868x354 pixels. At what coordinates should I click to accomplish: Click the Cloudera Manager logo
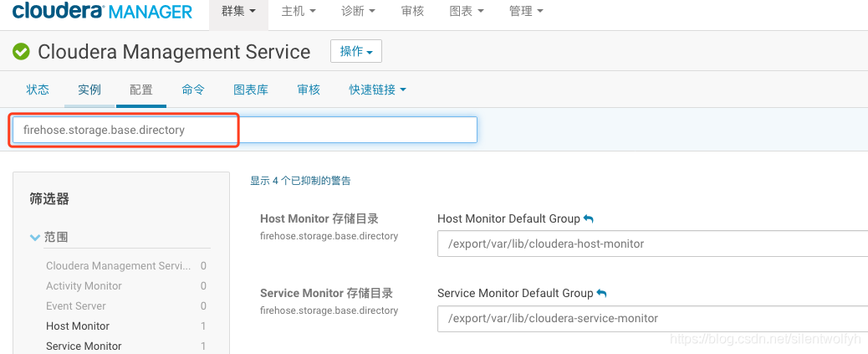pos(102,12)
